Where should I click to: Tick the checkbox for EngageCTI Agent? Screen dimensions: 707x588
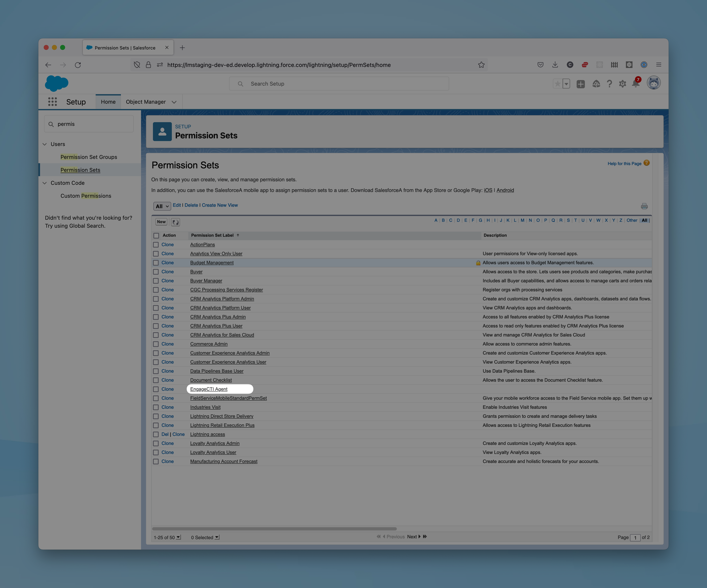pyautogui.click(x=156, y=389)
